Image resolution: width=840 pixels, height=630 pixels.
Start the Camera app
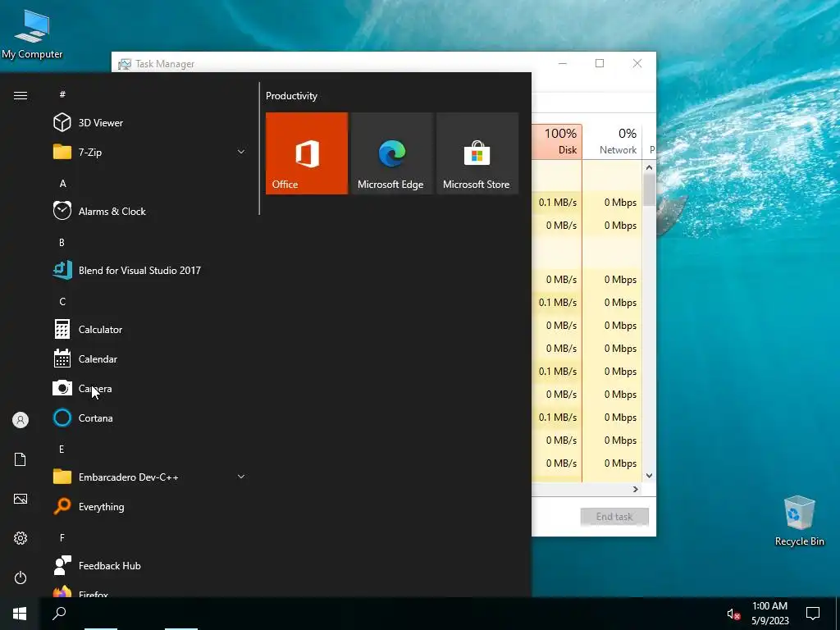(150, 388)
